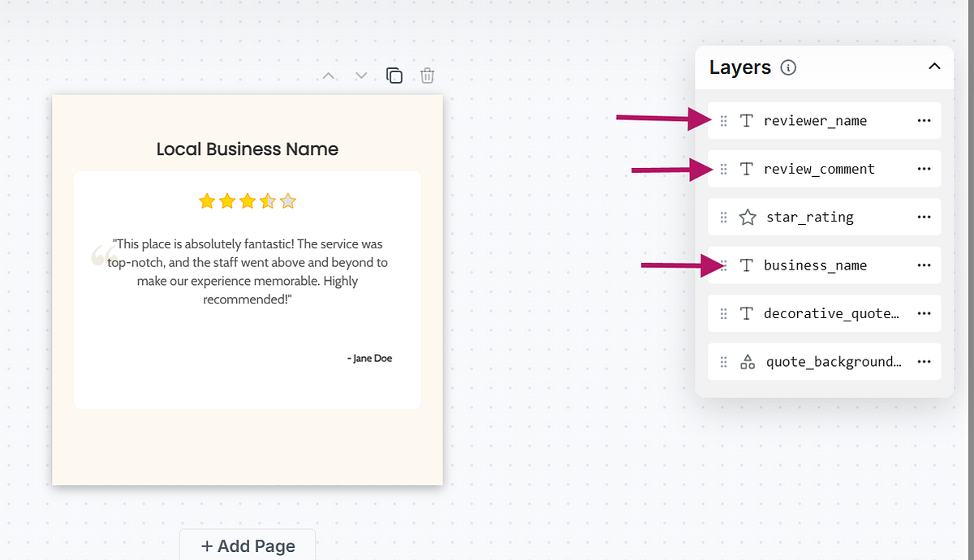Open the Layers info icon
Viewport: 974px width, 560px height.
point(788,67)
